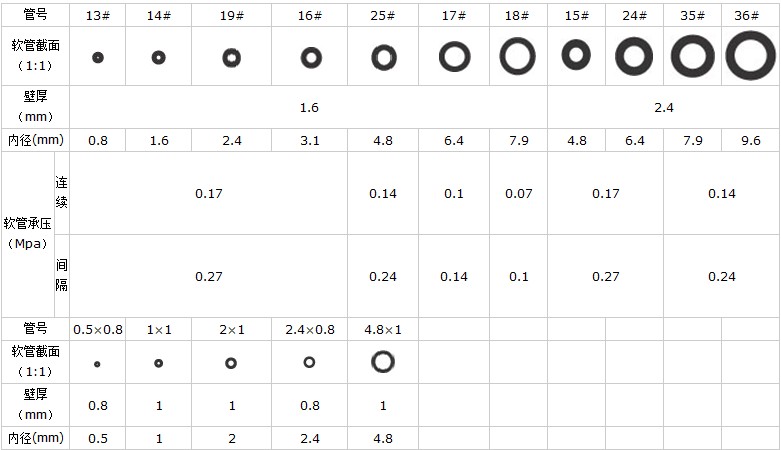Select the 1.6 wall thickness merged cell
This screenshot has height=450, width=781.
click(x=309, y=107)
